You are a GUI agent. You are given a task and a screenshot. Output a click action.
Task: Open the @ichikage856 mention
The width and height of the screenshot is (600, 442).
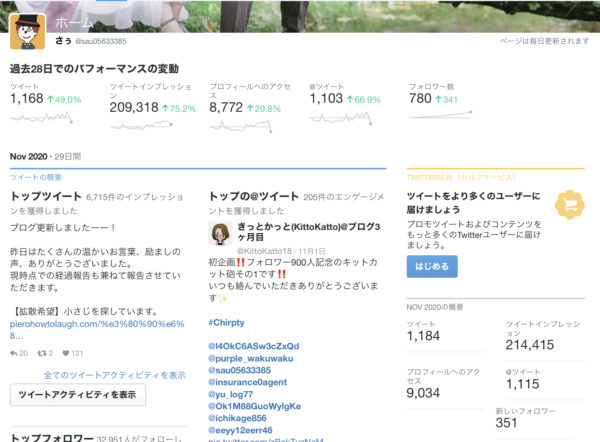tap(237, 418)
